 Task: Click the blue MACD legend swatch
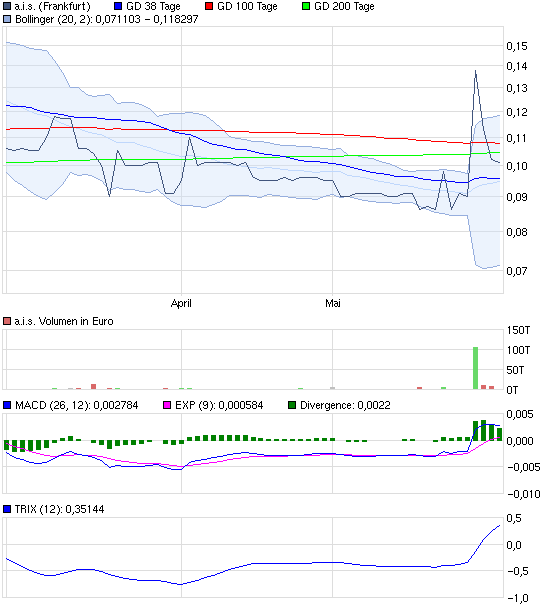7,405
